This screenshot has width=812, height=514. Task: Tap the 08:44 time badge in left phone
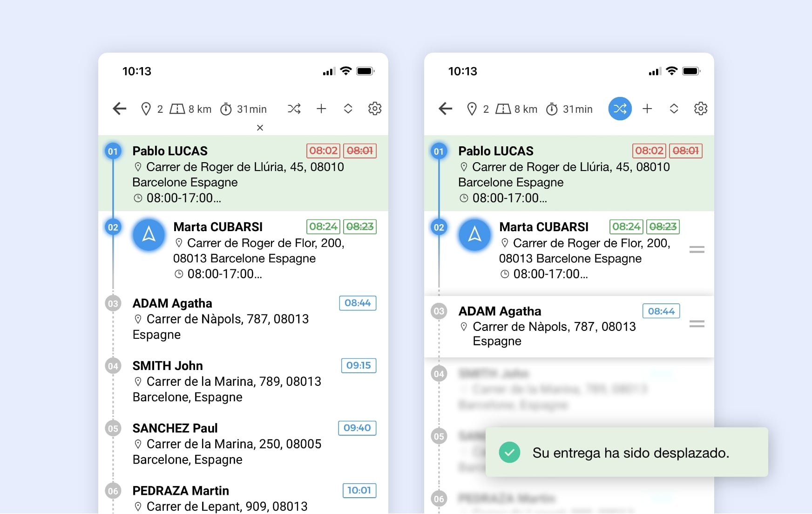[358, 303]
